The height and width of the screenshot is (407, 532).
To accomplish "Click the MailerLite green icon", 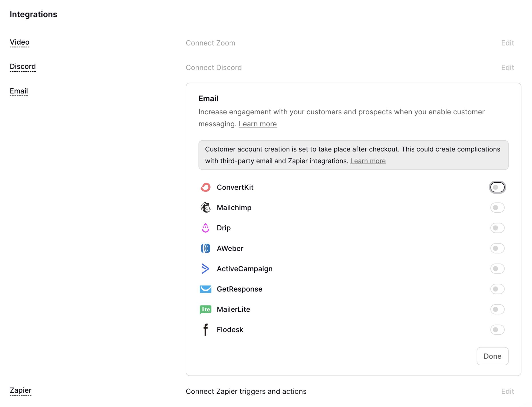I will coord(205,310).
